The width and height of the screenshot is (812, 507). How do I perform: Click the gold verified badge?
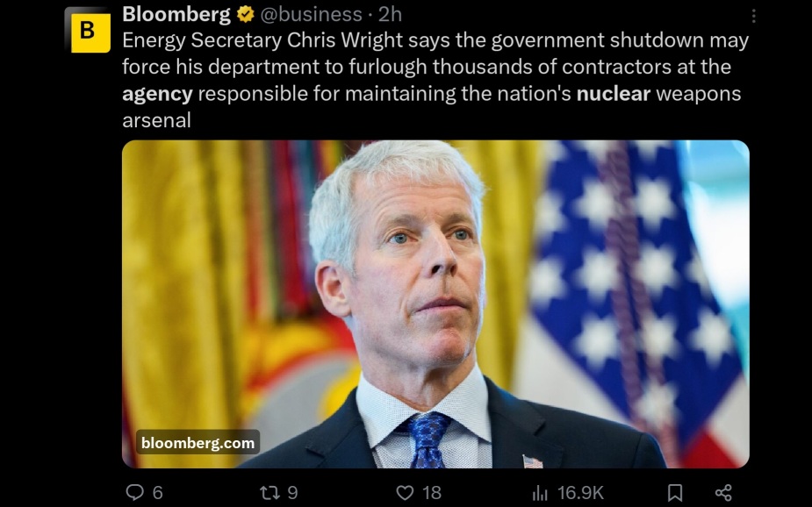tap(246, 15)
